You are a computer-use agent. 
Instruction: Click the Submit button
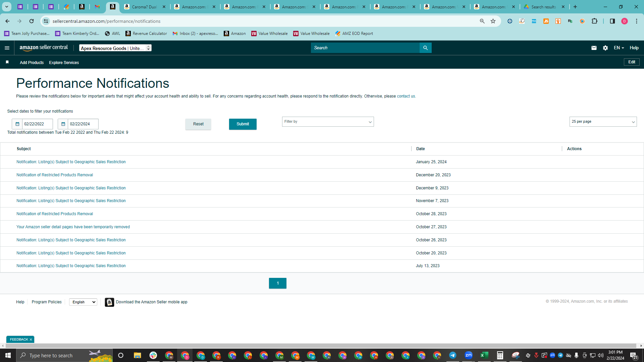pyautogui.click(x=243, y=124)
